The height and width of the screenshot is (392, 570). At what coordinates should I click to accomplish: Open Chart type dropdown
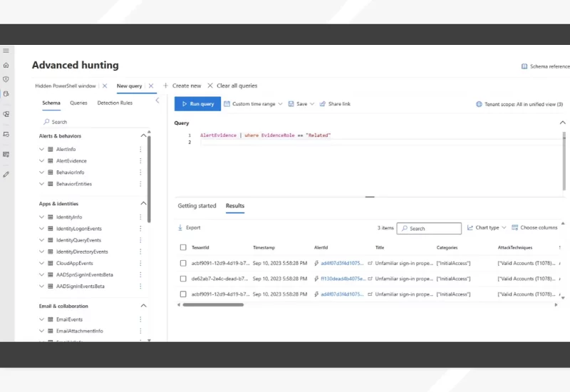(x=487, y=227)
